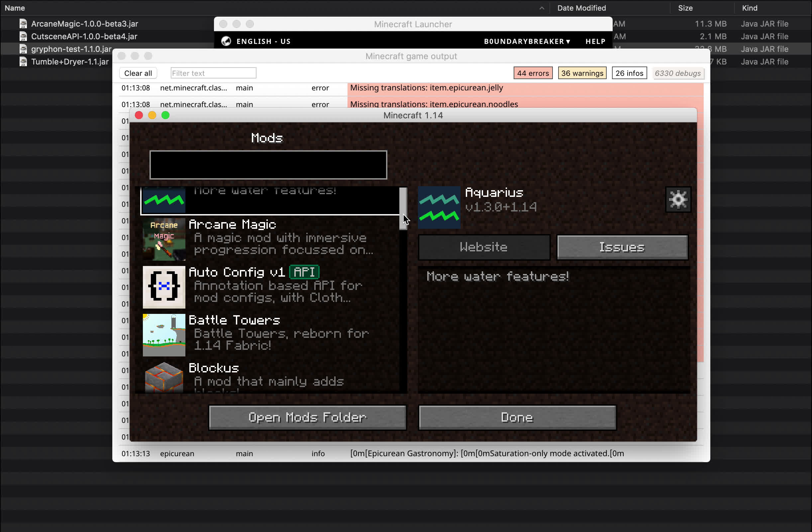The image size is (812, 532).
Task: Click the Name column sort arrow
Action: pyautogui.click(x=542, y=8)
